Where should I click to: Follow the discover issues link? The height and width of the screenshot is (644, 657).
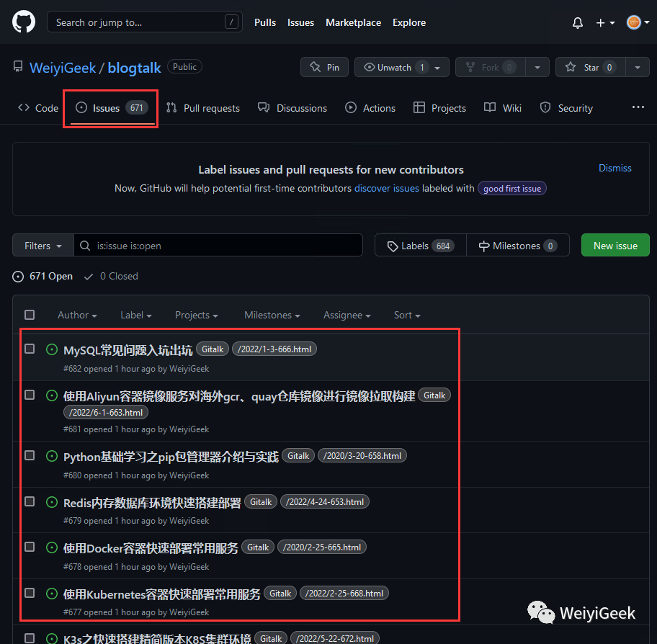[386, 189]
